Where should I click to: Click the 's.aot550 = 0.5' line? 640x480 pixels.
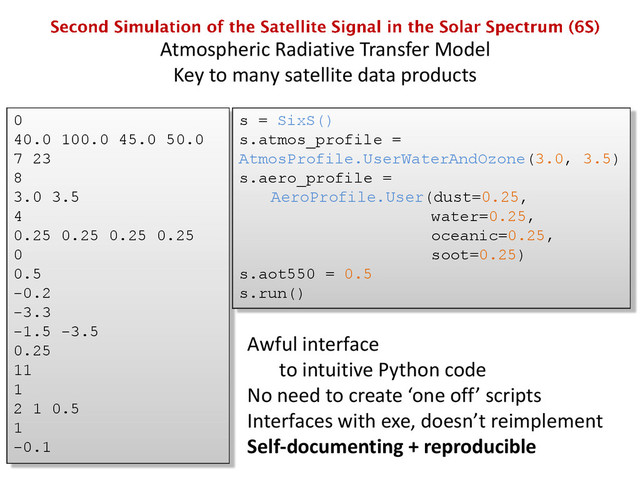306,274
